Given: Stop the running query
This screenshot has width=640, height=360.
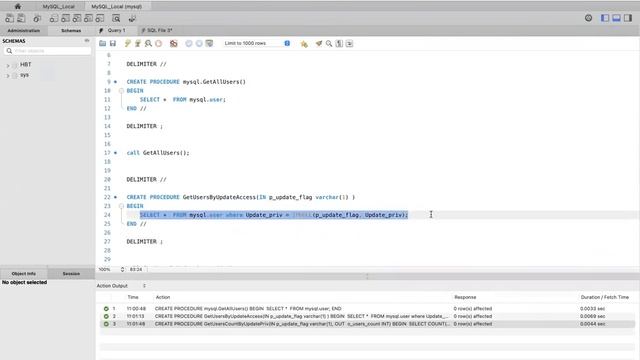Looking at the screenshot, I should tap(158, 43).
